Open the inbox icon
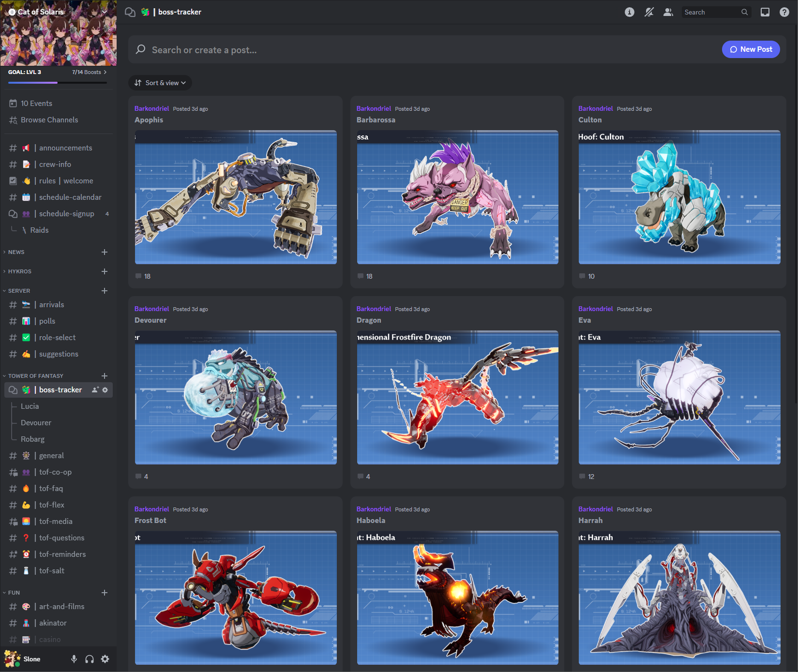This screenshot has height=672, width=798. 765,12
